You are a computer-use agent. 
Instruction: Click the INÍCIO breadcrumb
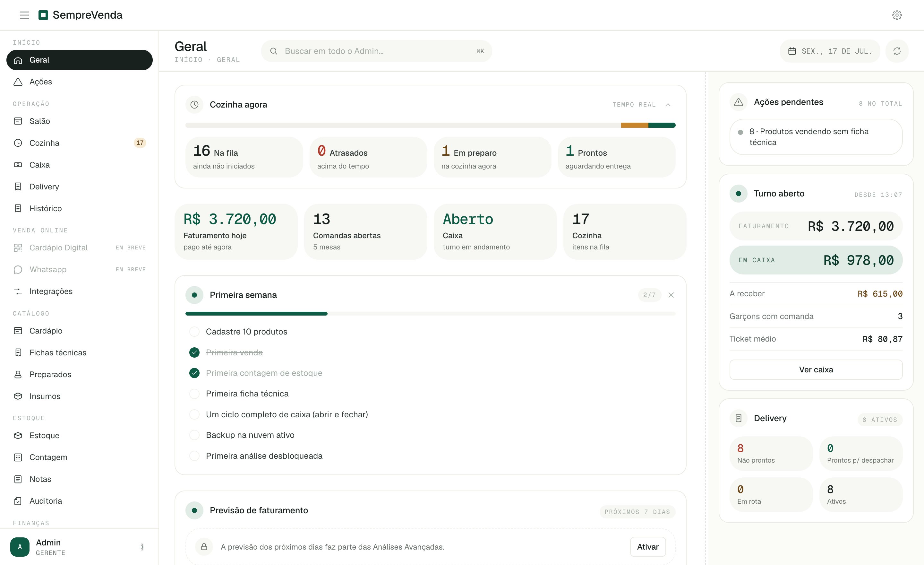click(188, 60)
